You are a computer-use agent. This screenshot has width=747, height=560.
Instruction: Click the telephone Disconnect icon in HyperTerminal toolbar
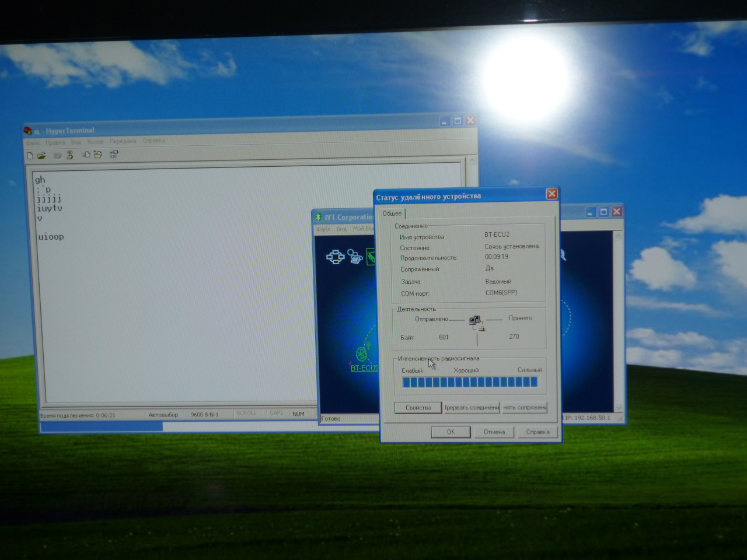[70, 155]
